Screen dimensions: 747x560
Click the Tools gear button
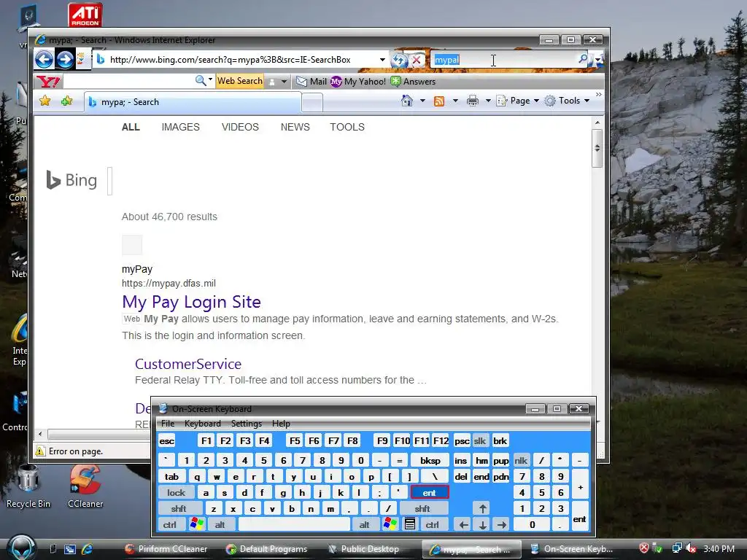coord(568,101)
